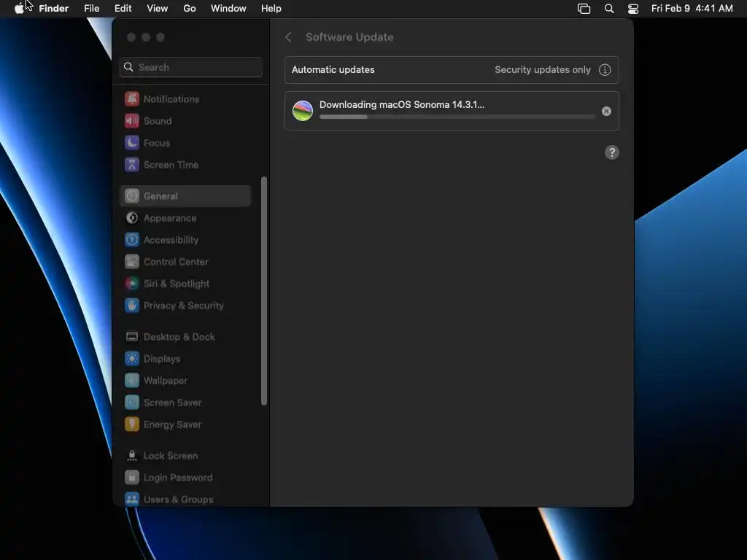Open the Accessibility icon in sidebar
Image resolution: width=747 pixels, height=560 pixels.
tap(132, 240)
